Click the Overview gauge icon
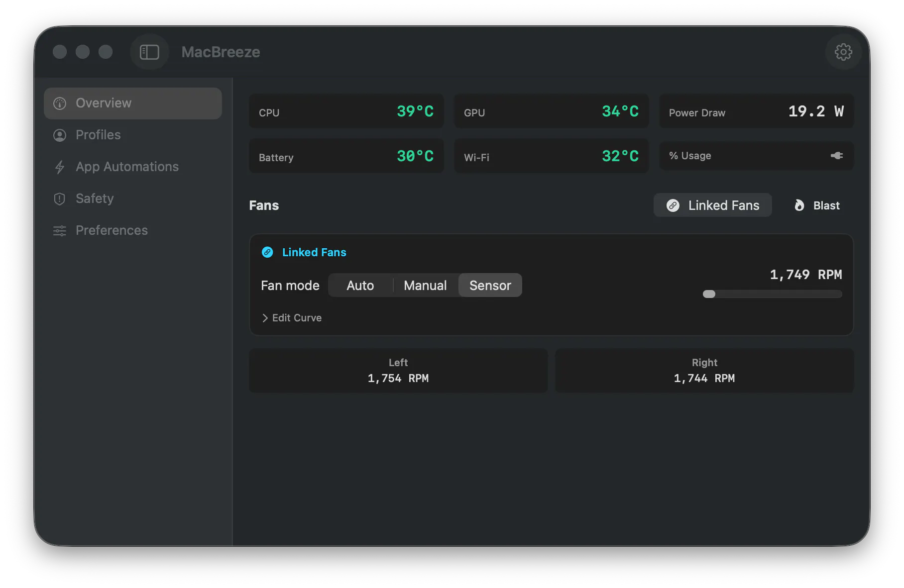This screenshot has width=904, height=588. pyautogui.click(x=60, y=103)
